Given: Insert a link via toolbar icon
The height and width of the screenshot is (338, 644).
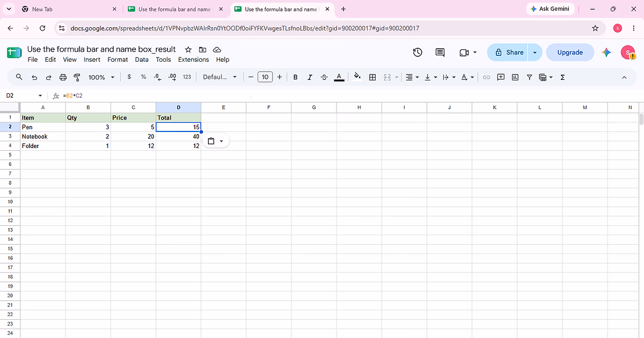Looking at the screenshot, I should click(487, 77).
